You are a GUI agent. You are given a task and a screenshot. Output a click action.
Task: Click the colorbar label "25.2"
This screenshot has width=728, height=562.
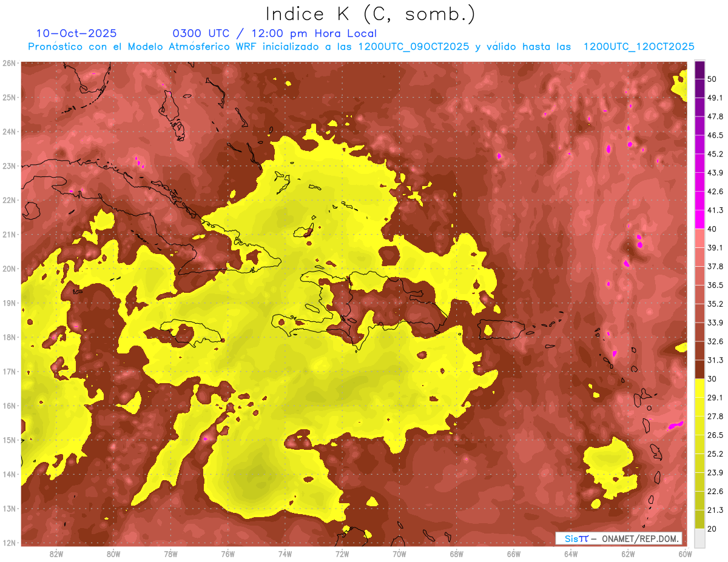(715, 453)
